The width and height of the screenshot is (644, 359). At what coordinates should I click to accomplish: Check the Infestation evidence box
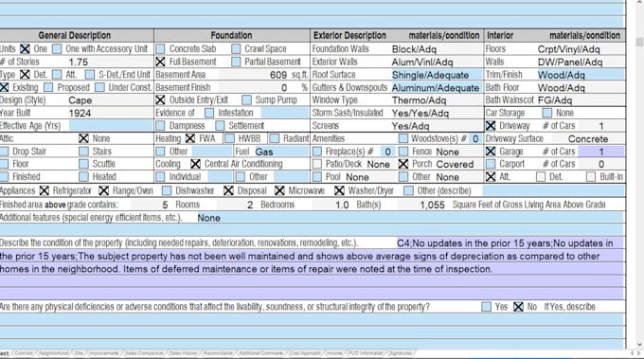(209, 113)
